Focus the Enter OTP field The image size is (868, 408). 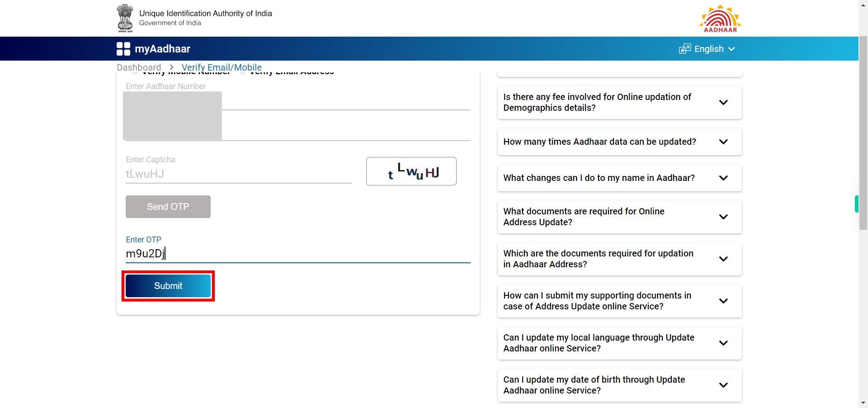298,254
